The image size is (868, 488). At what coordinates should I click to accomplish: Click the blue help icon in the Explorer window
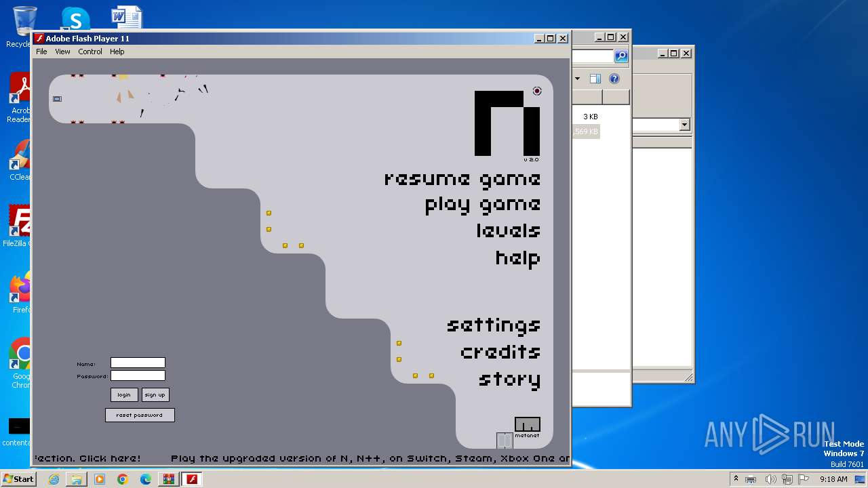[x=614, y=79]
